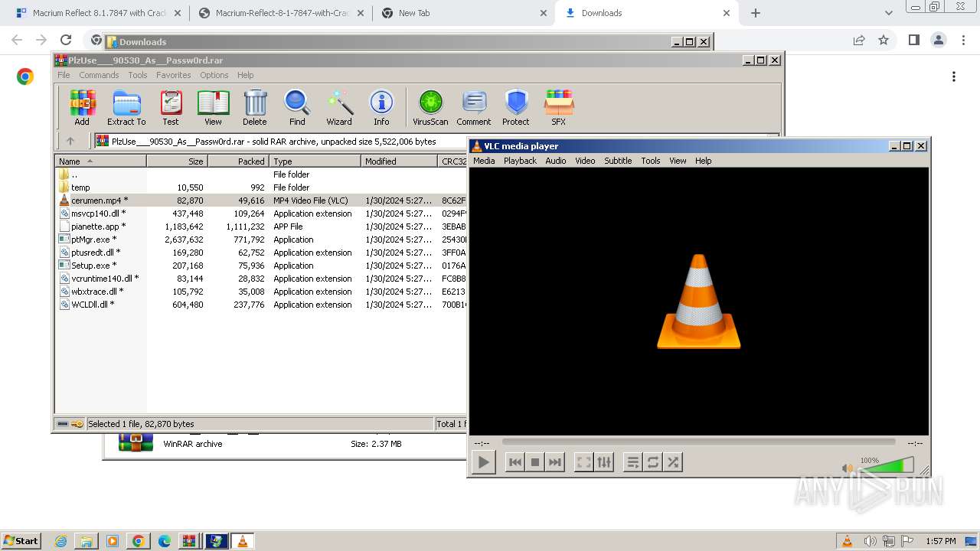The width and height of the screenshot is (980, 551).
Task: Select the temp folder row
Action: coord(261,187)
